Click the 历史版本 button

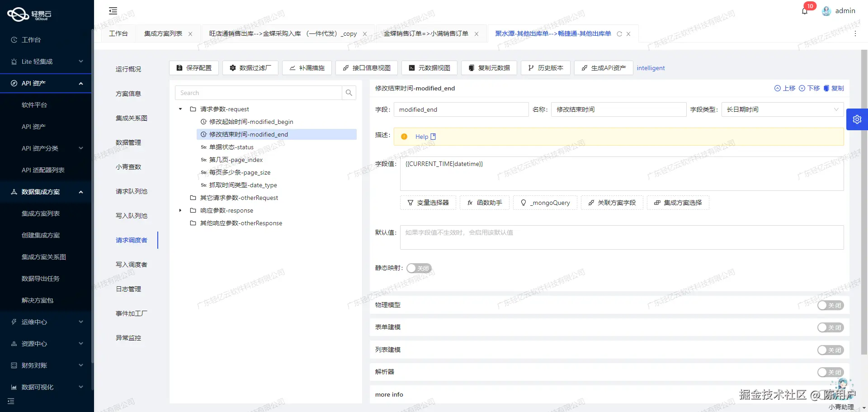pos(545,68)
